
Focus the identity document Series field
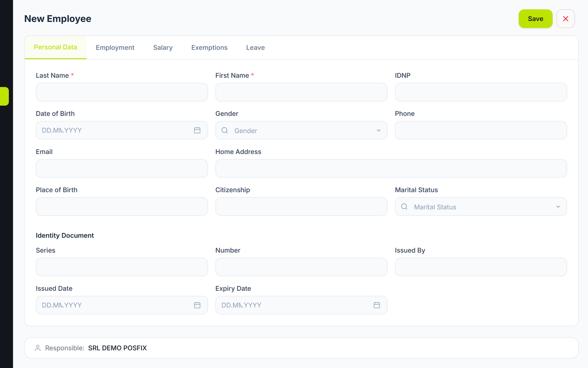pyautogui.click(x=122, y=267)
